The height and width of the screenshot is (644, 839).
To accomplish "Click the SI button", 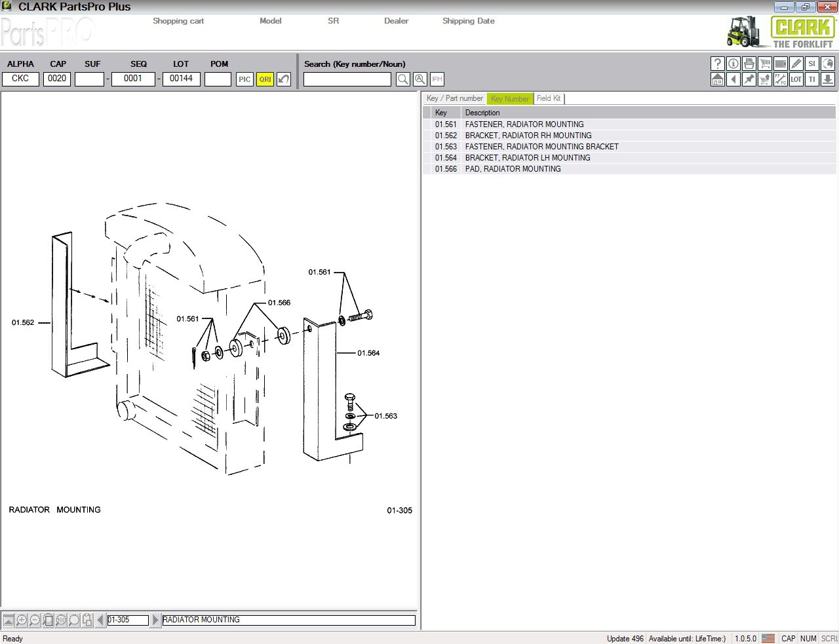I will [811, 64].
